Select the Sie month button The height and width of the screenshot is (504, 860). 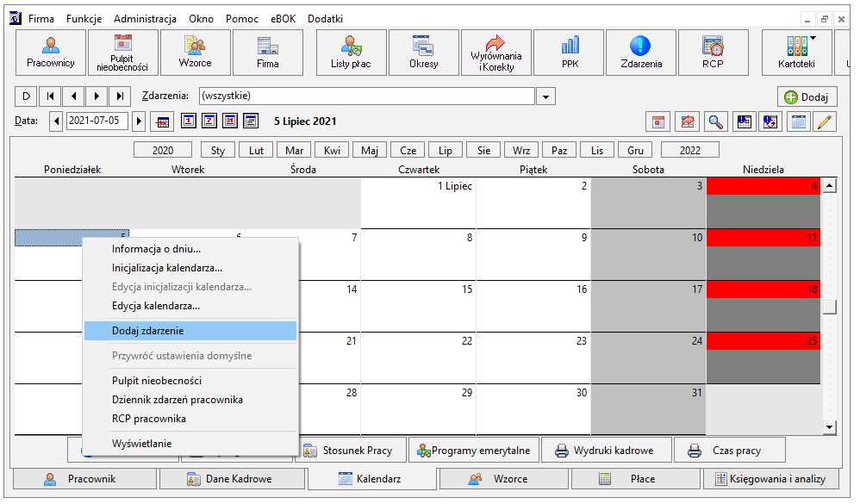pyautogui.click(x=483, y=150)
